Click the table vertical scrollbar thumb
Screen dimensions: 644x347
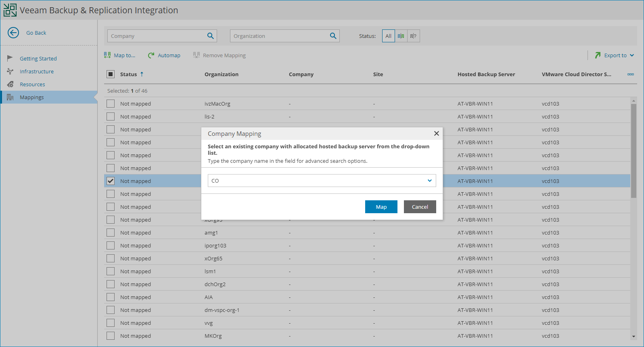(x=634, y=151)
